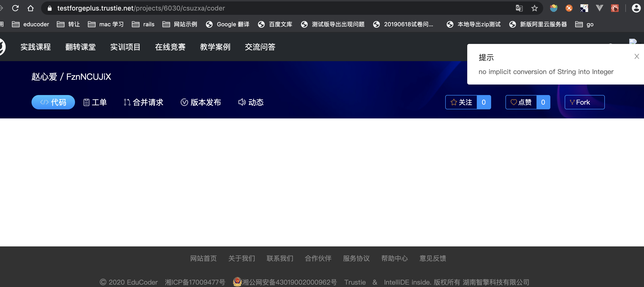
Task: Select the 代码 tab
Action: (x=53, y=102)
